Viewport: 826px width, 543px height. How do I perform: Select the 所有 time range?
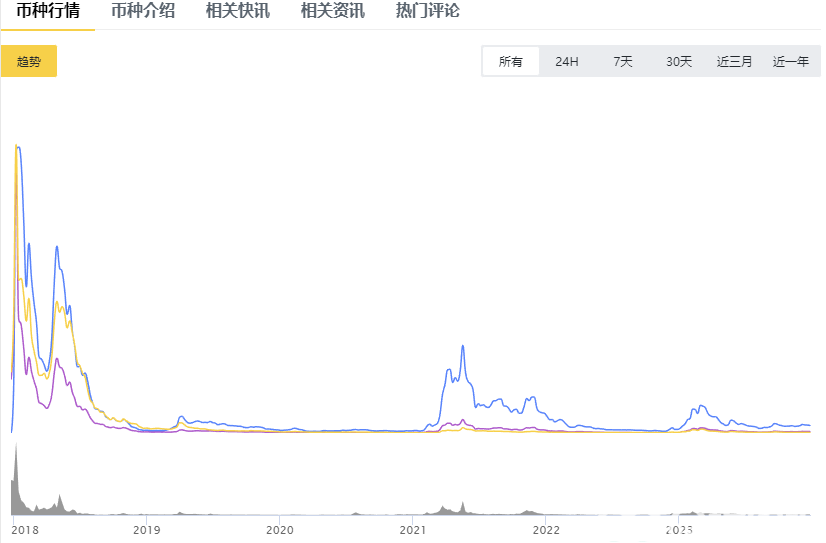[510, 61]
